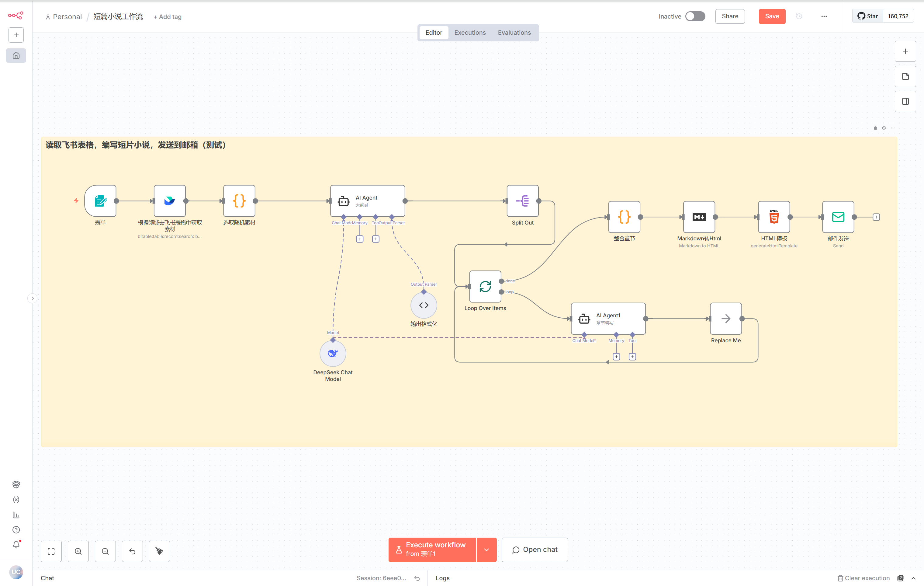Expand the bottom Logs panel chevron

(913, 578)
